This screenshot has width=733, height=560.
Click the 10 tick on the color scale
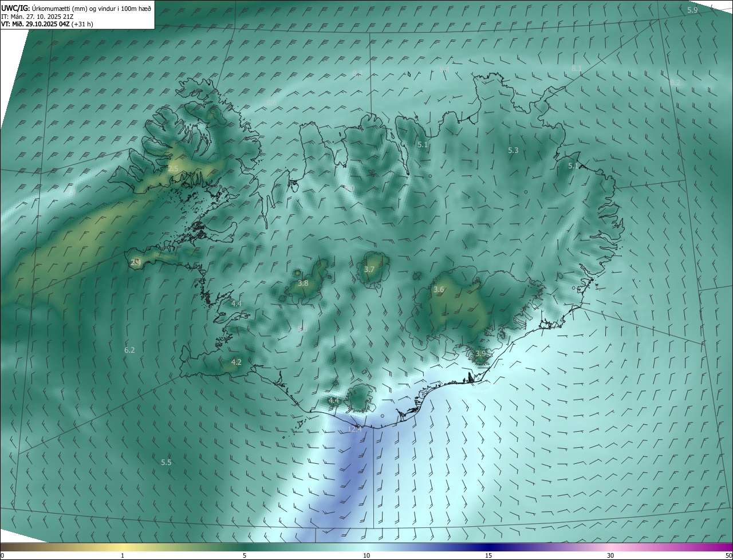tap(366, 556)
